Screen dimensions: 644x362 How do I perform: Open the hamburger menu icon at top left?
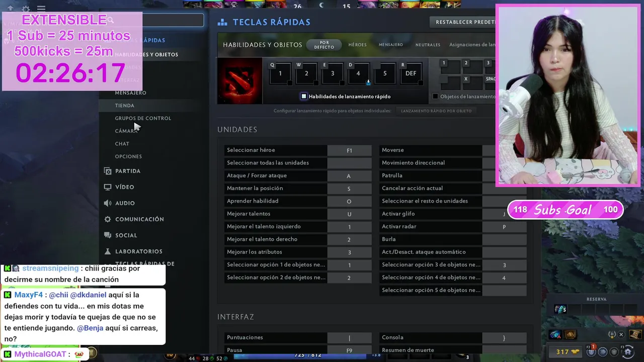point(41,9)
